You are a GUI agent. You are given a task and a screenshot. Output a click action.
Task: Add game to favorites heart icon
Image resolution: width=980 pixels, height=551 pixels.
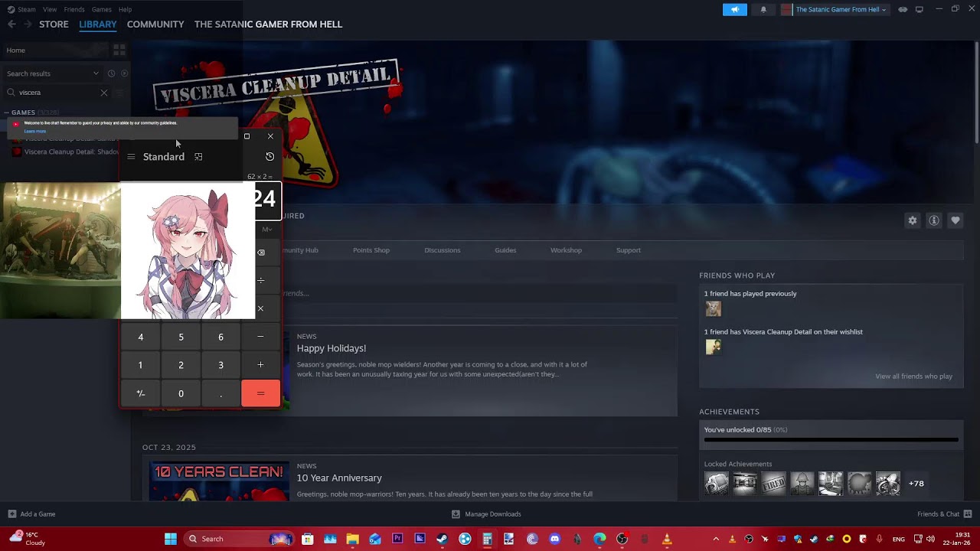tap(955, 220)
